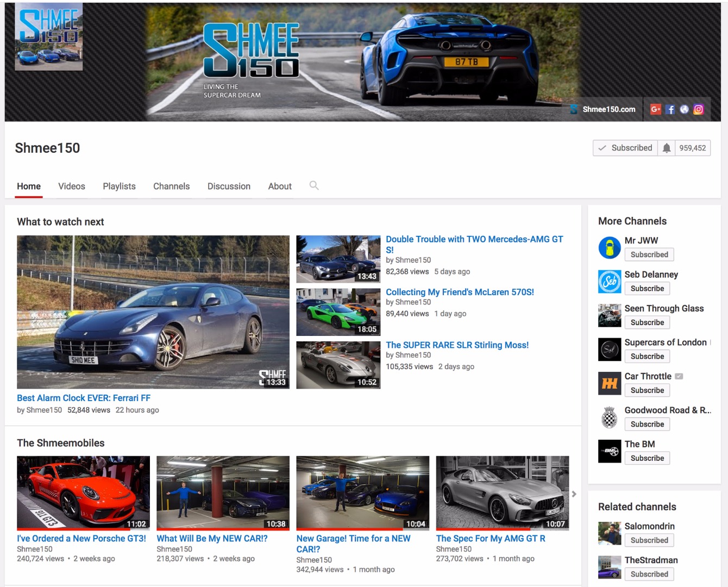728x587 pixels.
Task: Expand Shmeemobiles row with next arrow
Action: [x=574, y=494]
